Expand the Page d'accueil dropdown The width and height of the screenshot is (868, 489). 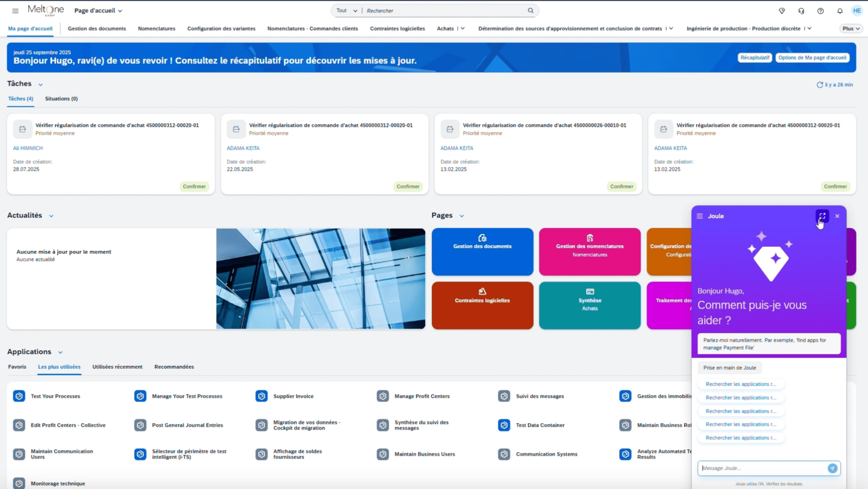(x=98, y=11)
